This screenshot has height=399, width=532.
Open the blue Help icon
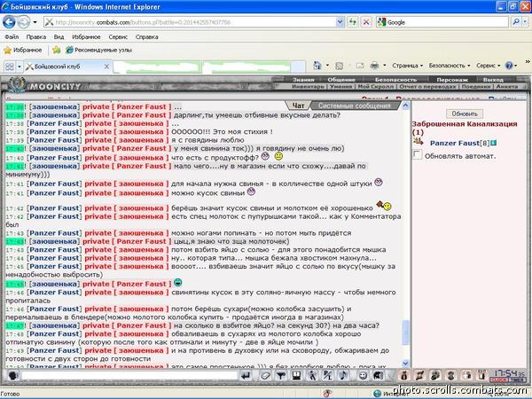(x=509, y=66)
